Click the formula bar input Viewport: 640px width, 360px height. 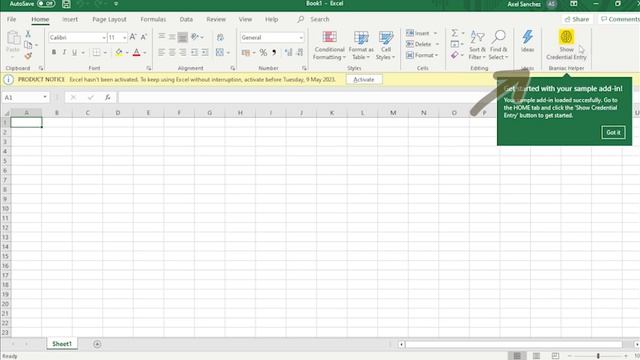click(302, 98)
